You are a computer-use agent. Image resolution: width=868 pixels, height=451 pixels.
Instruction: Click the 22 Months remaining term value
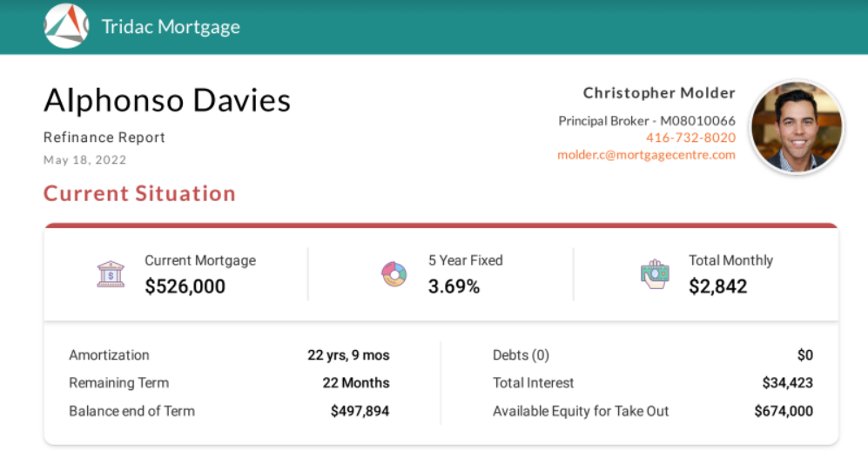click(356, 383)
